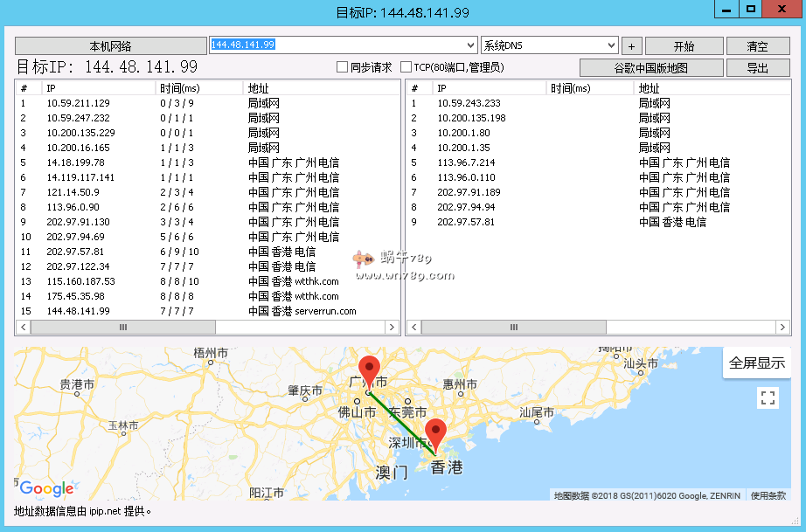Enable the TCP(80端口,管理员) checkbox
Image resolution: width=806 pixels, height=532 pixels.
pyautogui.click(x=406, y=67)
